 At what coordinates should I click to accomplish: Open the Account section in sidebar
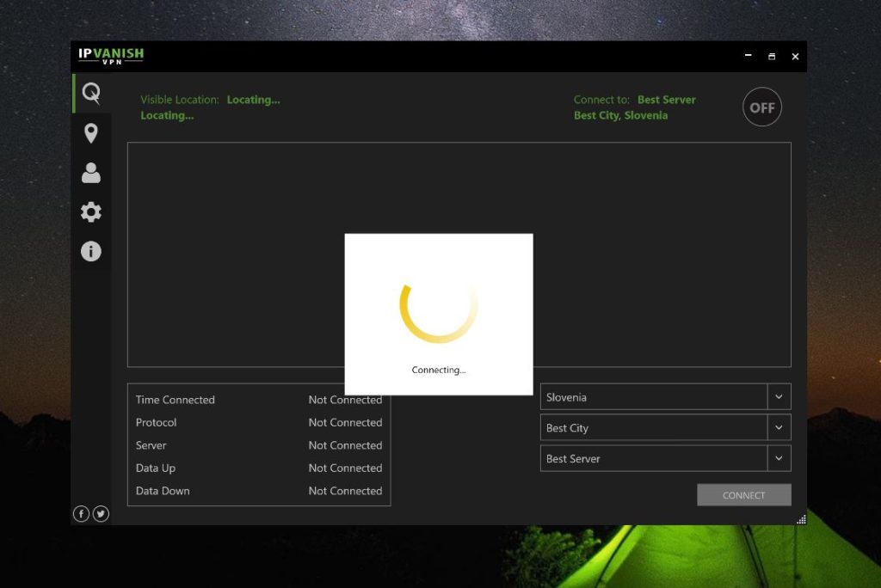[91, 173]
